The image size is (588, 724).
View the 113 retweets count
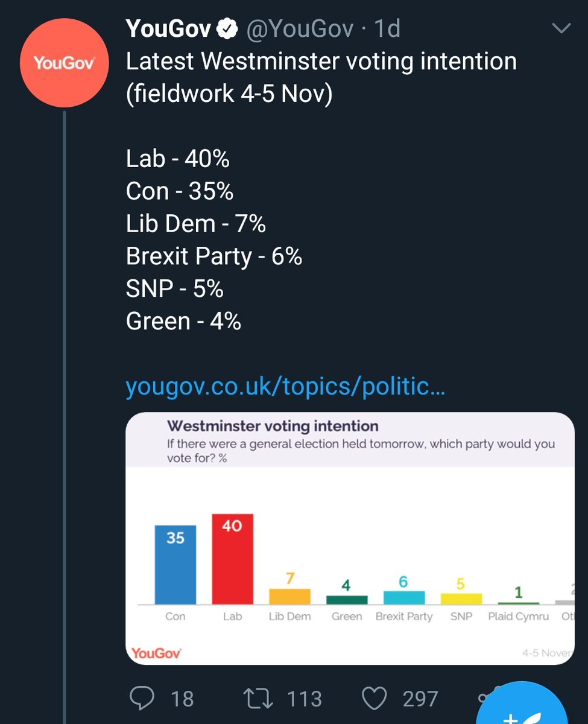305,699
